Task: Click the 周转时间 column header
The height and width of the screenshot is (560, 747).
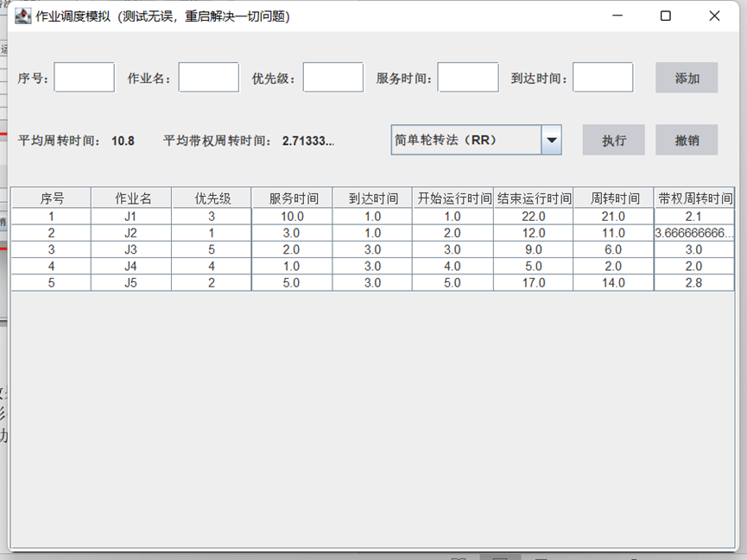Action: (613, 198)
